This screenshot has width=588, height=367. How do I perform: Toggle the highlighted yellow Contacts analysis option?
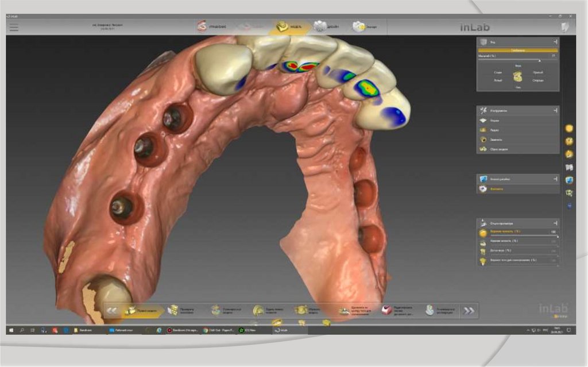517,189
